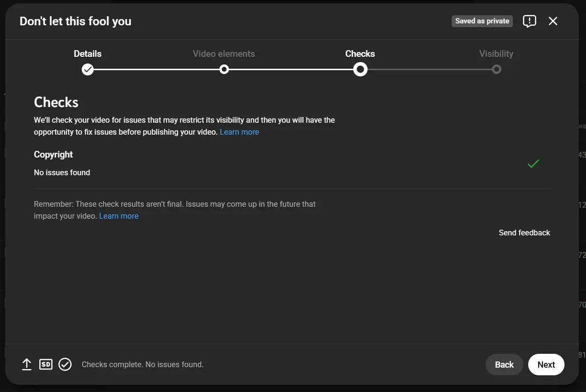Click the upload arrow status icon
This screenshot has height=392, width=586.
(27, 364)
